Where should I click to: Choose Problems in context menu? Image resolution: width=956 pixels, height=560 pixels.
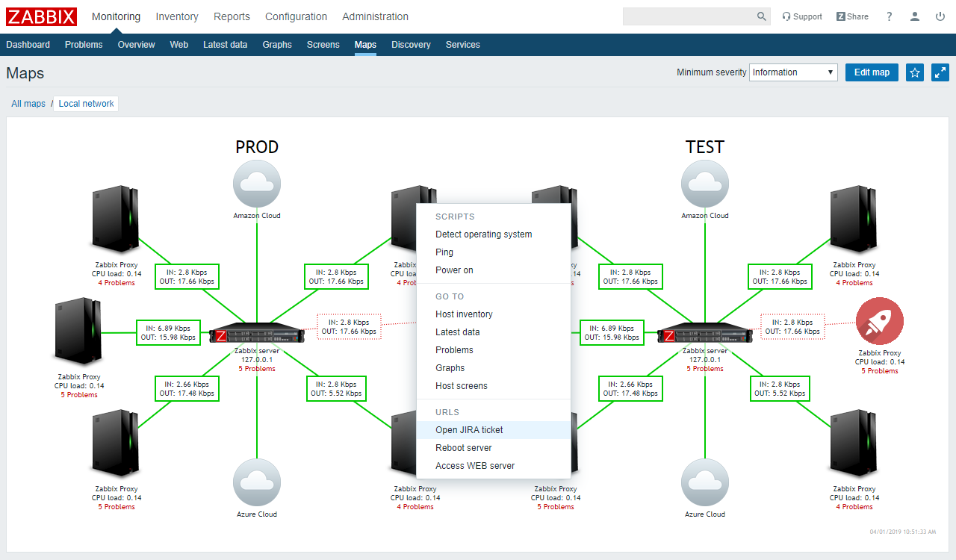(494, 350)
